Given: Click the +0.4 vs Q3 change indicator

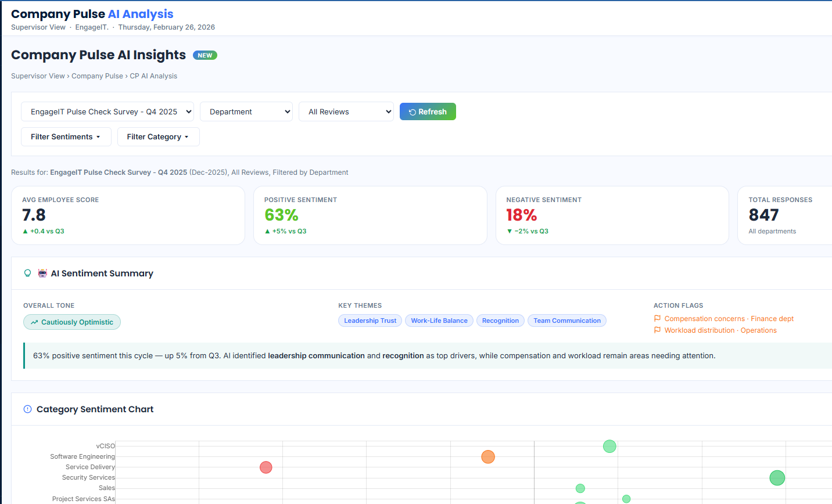Looking at the screenshot, I should (x=44, y=231).
